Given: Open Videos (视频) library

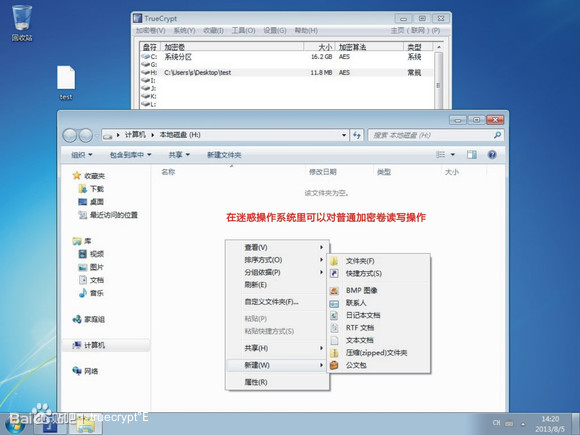Looking at the screenshot, I should 91,254.
